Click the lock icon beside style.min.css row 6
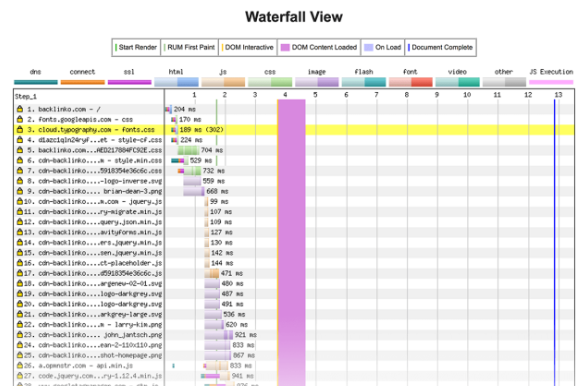This screenshot has height=386, width=583. coord(20,160)
